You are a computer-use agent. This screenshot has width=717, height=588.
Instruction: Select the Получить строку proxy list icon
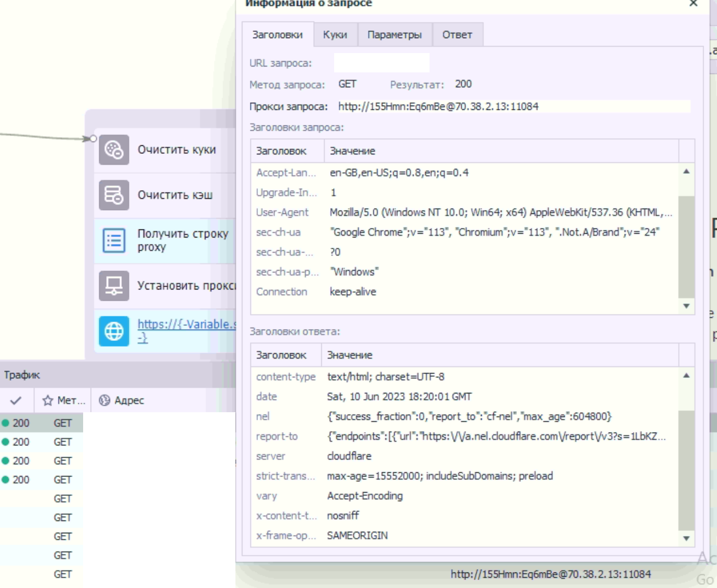tap(114, 241)
